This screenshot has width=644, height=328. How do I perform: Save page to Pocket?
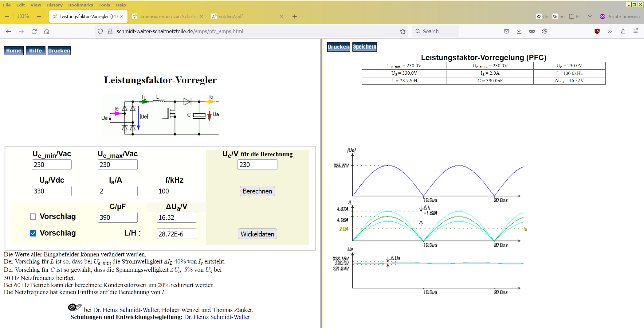(x=507, y=31)
